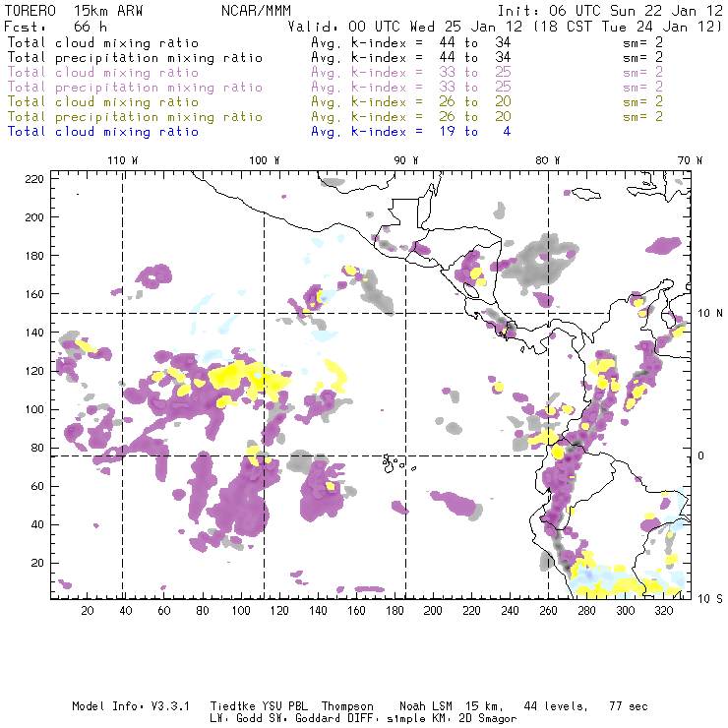Image resolution: width=728 pixels, height=728 pixels.
Task: Click the '10 N' latitude label
Action: (x=710, y=314)
